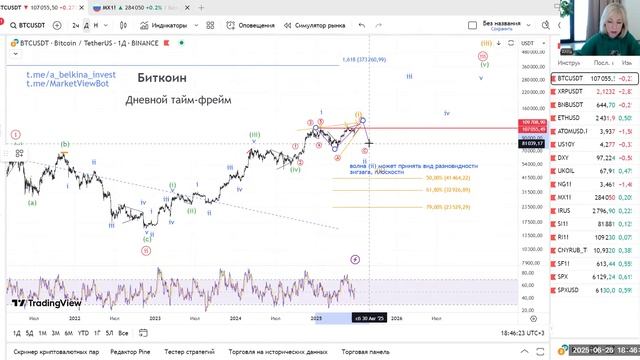Open quick search magnifier icon

tap(545, 25)
